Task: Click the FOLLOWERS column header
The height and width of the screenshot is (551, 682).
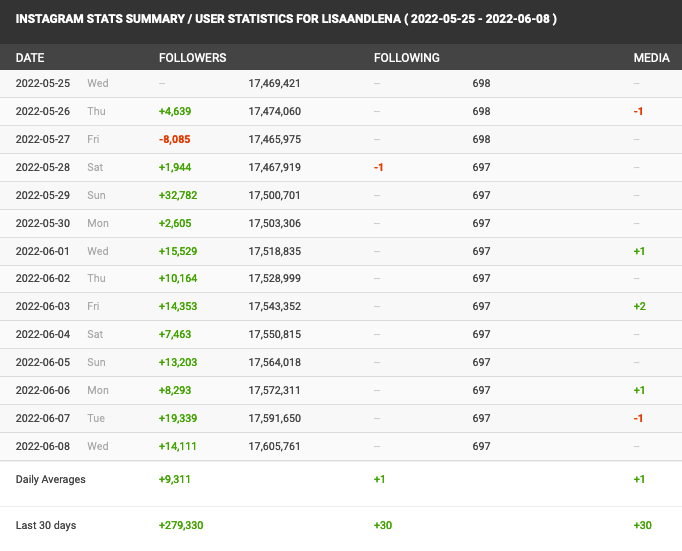Action: [x=192, y=58]
